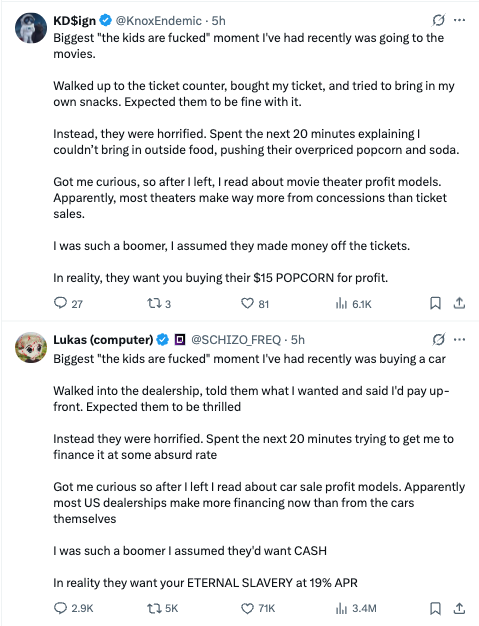Share Lukas's dealership tweet

[459, 608]
